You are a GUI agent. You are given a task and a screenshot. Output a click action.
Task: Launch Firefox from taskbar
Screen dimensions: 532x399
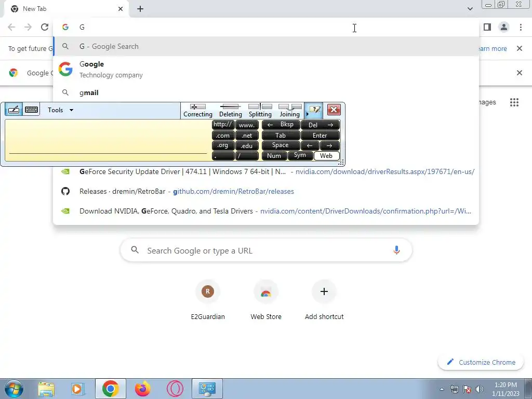click(x=142, y=389)
